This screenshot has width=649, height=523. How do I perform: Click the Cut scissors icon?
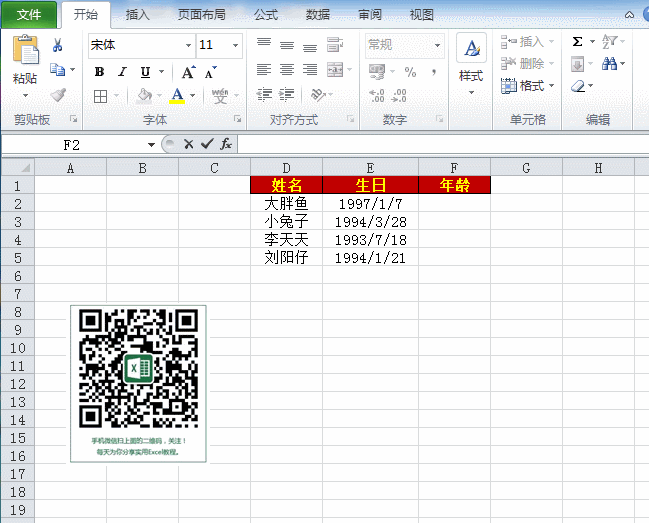click(58, 45)
